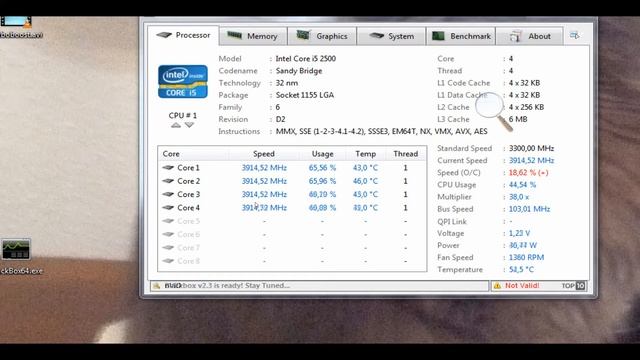Click Codename value Sandy Bridge
Screen dimensions: 640x360
click(299, 71)
